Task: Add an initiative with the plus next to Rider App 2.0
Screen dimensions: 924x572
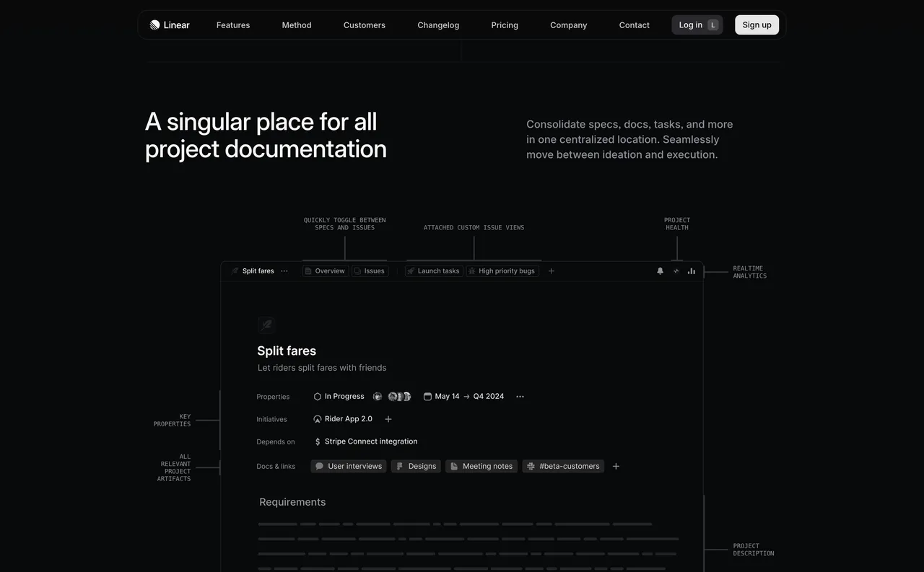Action: (388, 418)
